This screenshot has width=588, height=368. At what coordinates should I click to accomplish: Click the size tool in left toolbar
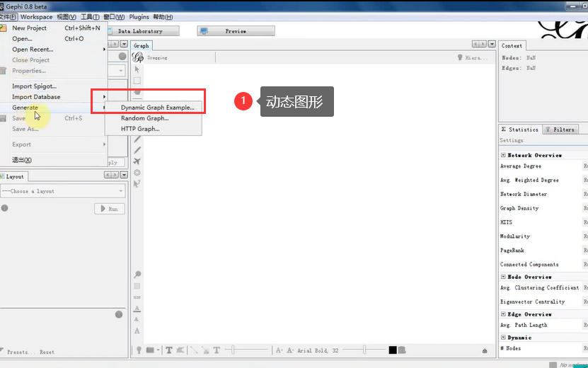137,297
